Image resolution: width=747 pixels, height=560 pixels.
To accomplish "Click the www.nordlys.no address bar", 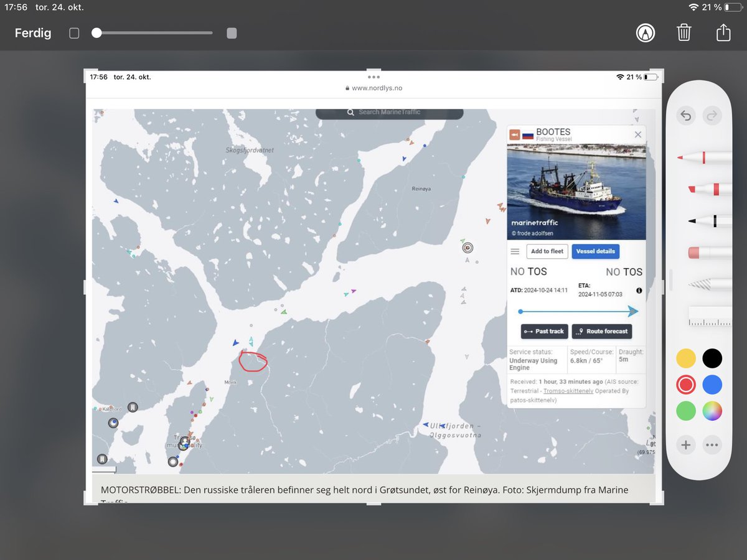I will click(374, 88).
